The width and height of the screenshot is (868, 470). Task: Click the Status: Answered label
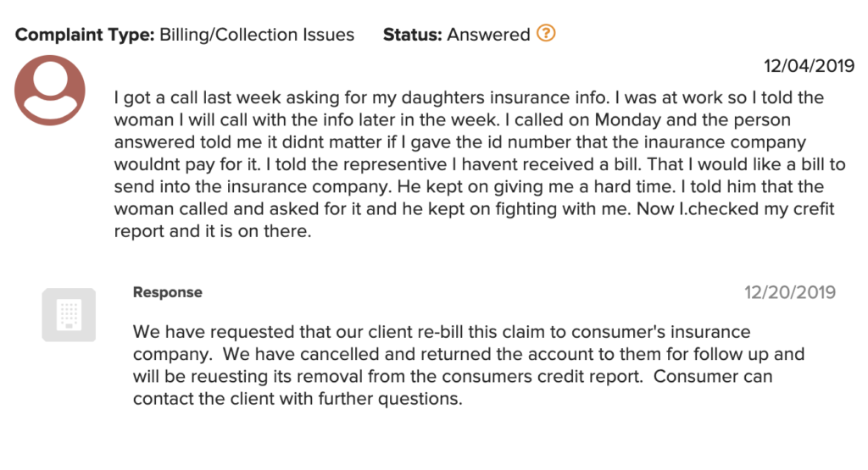[456, 35]
